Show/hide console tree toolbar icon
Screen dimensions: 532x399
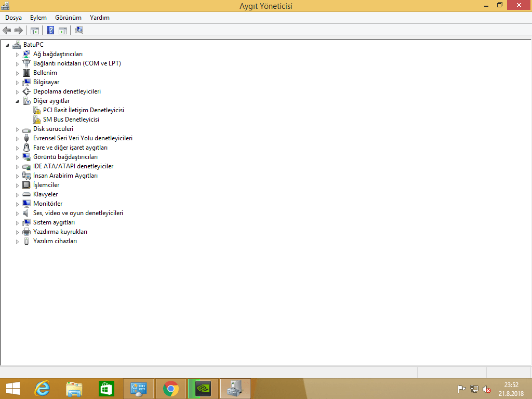coord(35,31)
